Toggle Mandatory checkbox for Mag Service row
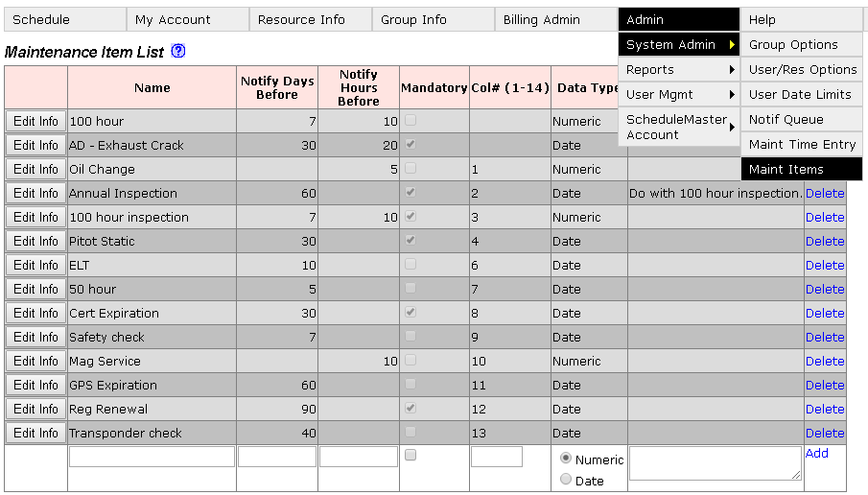The image size is (868, 495). click(x=411, y=360)
